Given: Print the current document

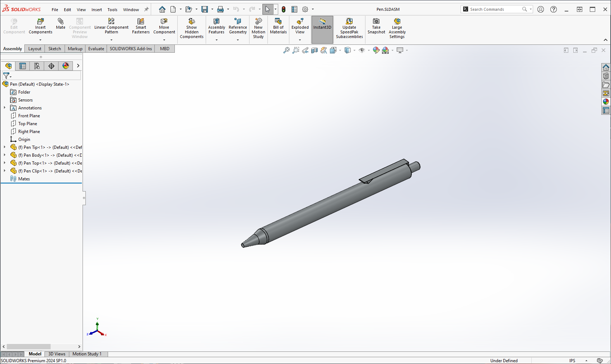Looking at the screenshot, I should pyautogui.click(x=220, y=9).
